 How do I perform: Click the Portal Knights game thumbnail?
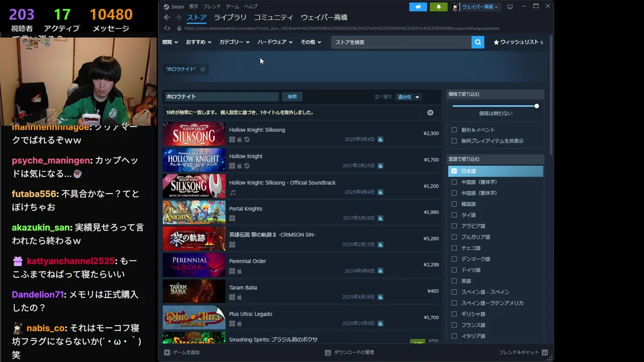point(194,213)
